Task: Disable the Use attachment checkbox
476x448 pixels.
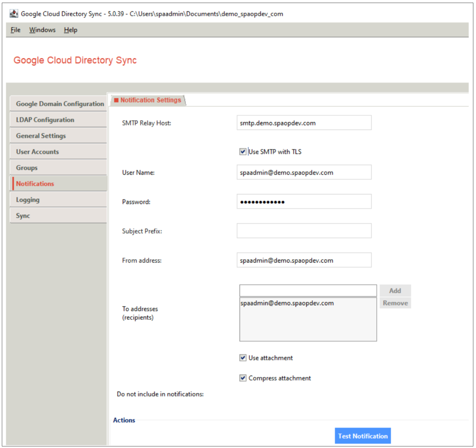Action: coord(243,358)
